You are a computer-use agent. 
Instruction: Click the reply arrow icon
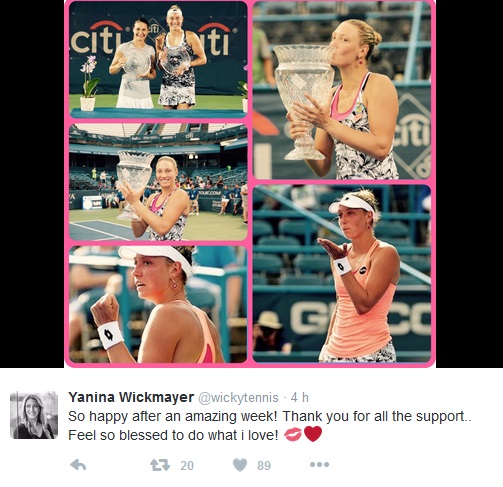(x=78, y=465)
